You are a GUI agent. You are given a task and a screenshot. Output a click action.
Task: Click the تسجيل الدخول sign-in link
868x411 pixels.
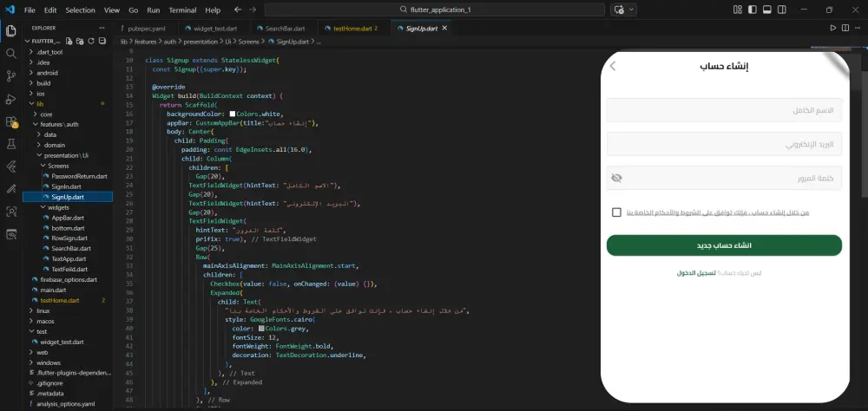[696, 273]
